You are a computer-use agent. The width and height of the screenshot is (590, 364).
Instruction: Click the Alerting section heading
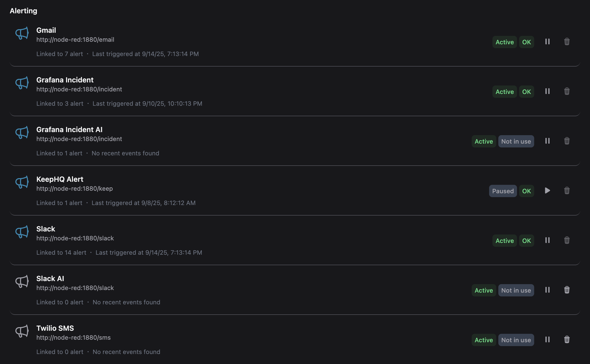pos(24,11)
